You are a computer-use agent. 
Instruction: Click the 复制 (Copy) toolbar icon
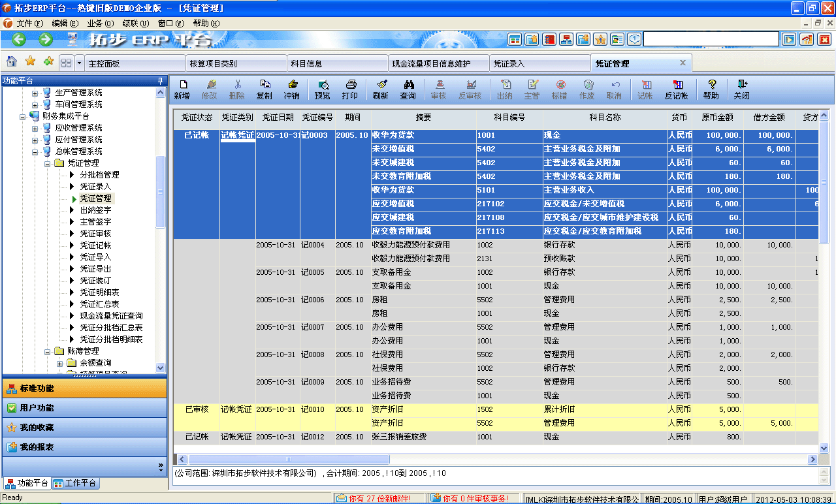pyautogui.click(x=265, y=89)
